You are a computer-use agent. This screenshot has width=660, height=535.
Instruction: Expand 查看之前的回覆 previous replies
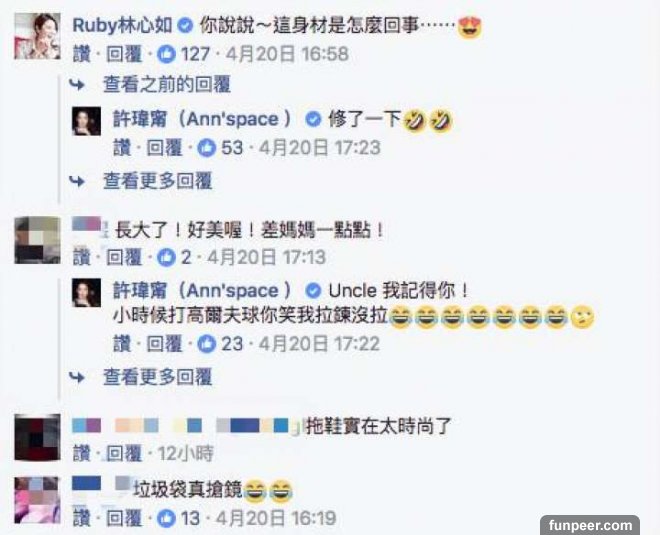[167, 85]
